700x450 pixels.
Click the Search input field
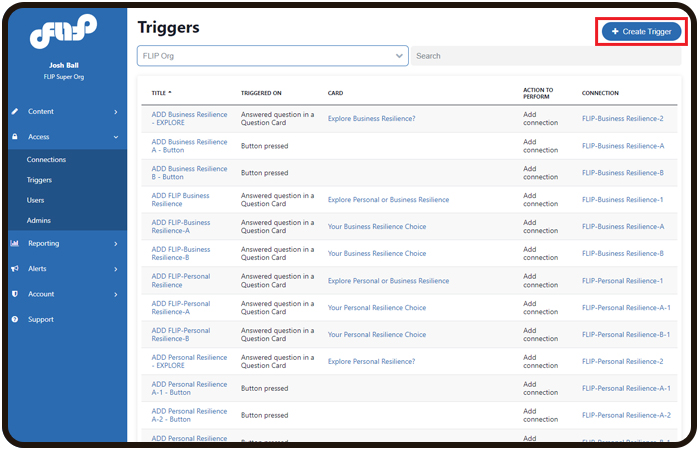[x=546, y=56]
